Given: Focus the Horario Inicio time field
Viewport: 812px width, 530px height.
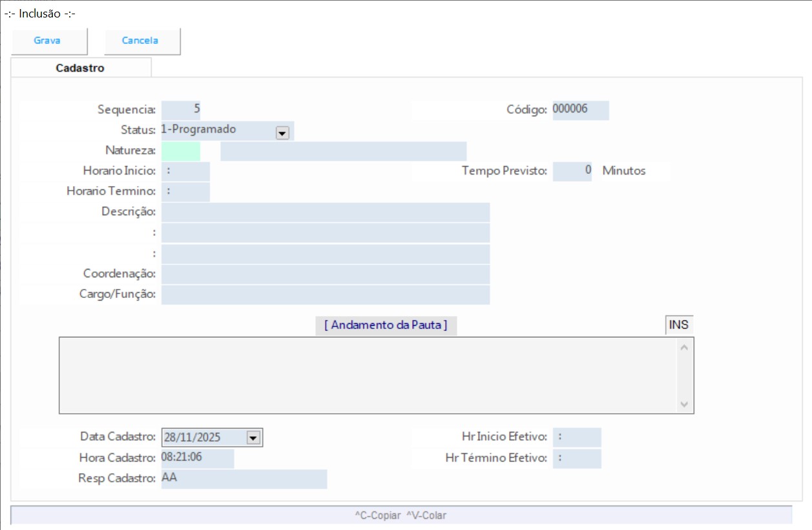Looking at the screenshot, I should click(x=185, y=171).
